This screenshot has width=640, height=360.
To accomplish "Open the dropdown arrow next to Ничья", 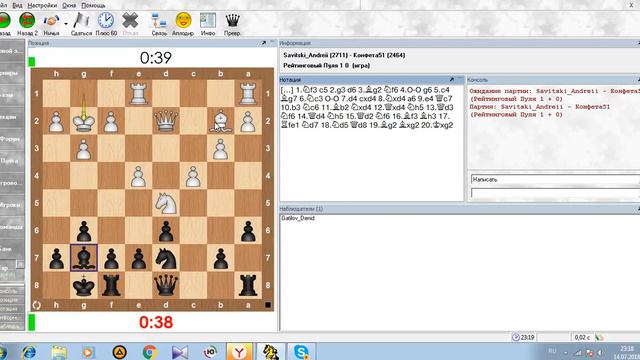I will pyautogui.click(x=66, y=24).
